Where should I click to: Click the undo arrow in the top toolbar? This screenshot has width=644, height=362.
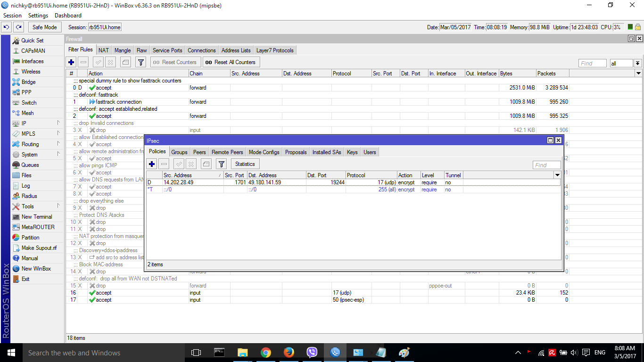pyautogui.click(x=7, y=27)
